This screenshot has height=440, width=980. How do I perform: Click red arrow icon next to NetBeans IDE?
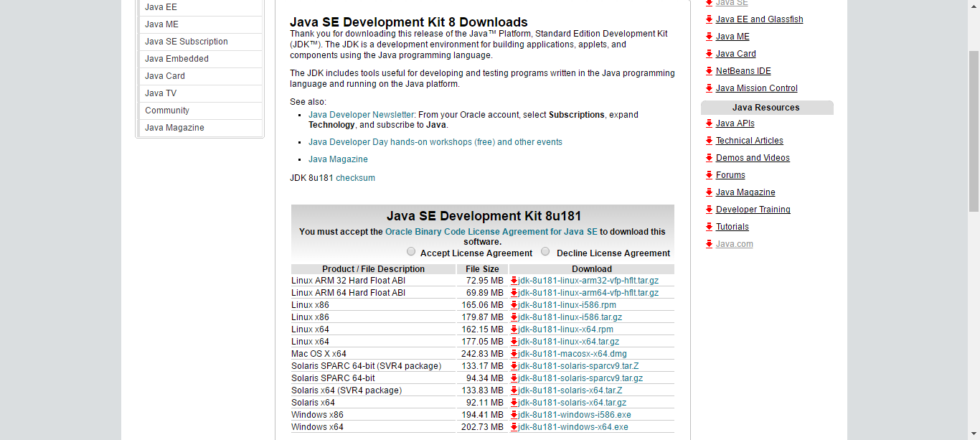click(x=709, y=71)
